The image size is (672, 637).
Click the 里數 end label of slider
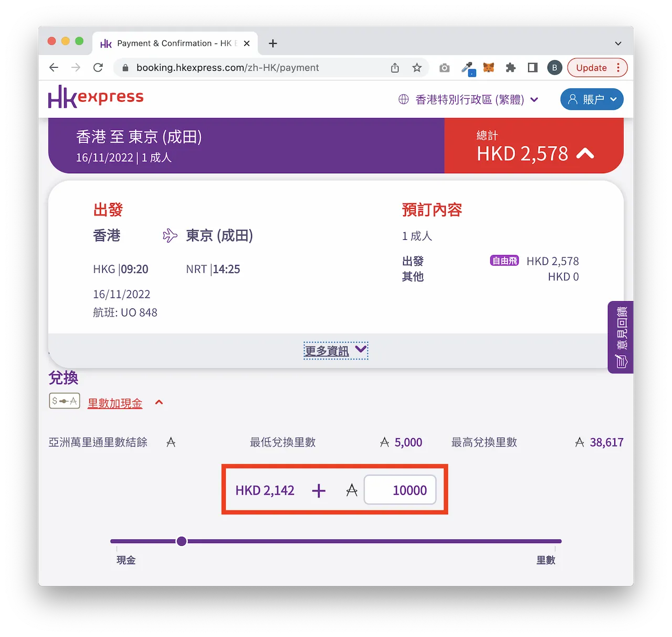pos(545,560)
